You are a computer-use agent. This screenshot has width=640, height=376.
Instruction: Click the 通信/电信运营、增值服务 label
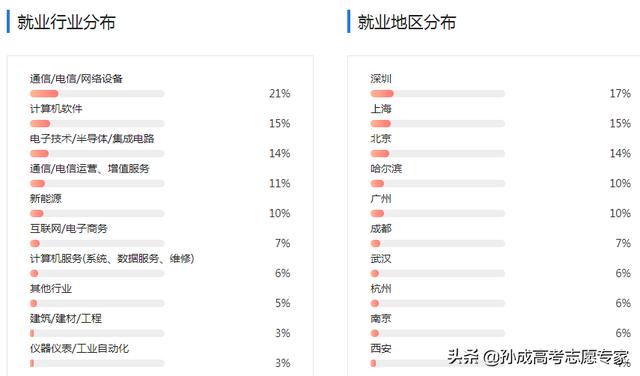point(89,169)
